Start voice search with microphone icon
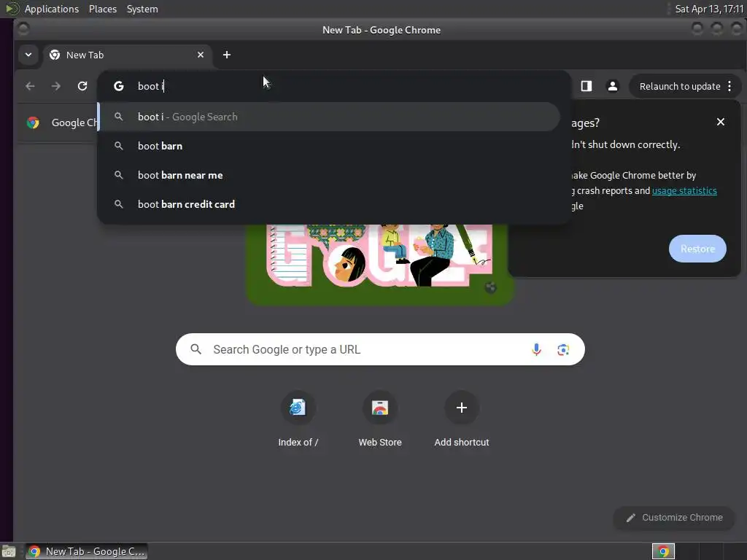Screen dimensions: 747x560 click(536, 349)
